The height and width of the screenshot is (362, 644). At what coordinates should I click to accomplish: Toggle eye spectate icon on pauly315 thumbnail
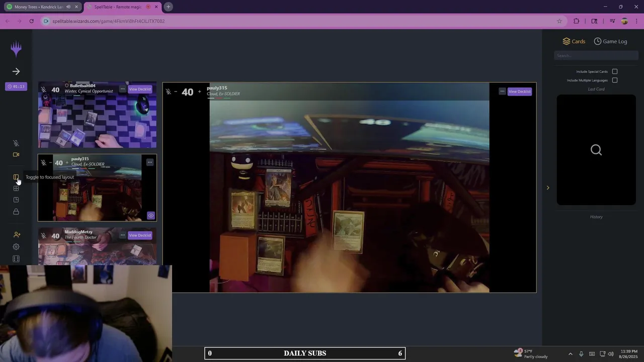[150, 216]
